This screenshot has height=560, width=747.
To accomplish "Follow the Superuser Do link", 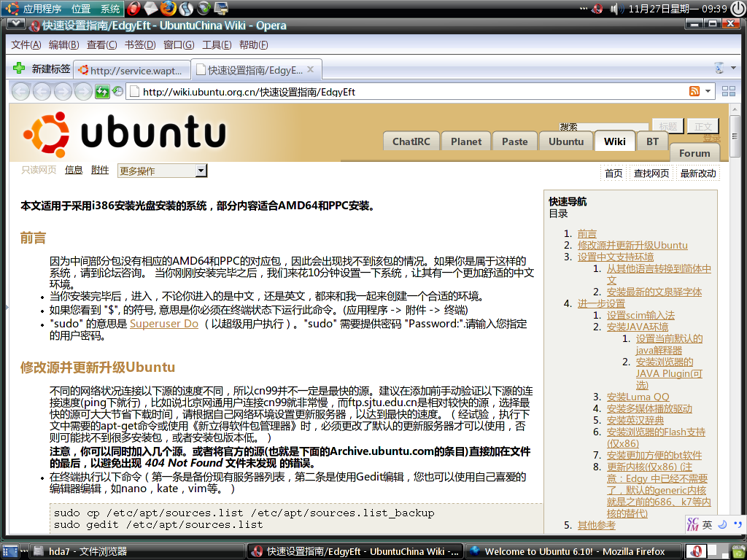I will click(164, 324).
